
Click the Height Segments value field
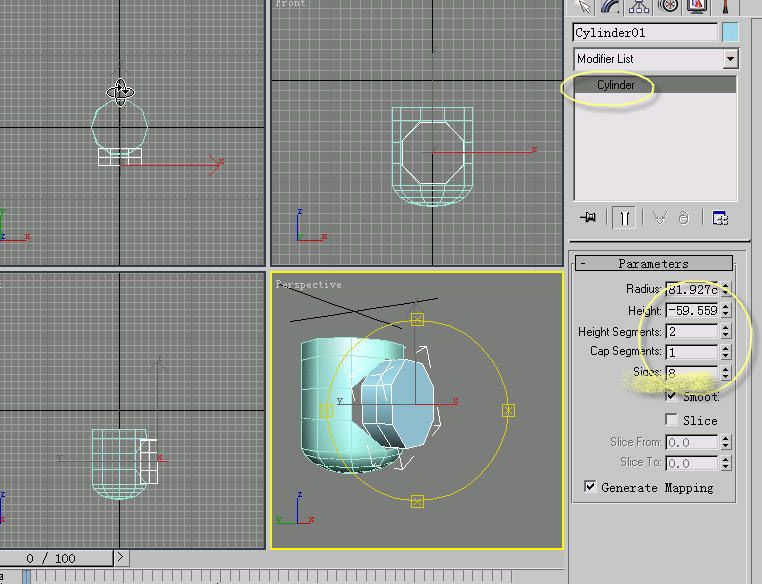click(x=692, y=331)
